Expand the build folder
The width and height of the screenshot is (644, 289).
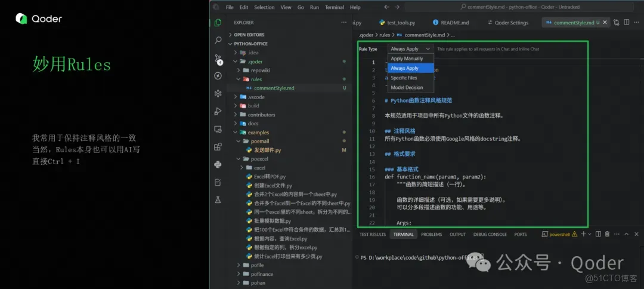tap(253, 106)
